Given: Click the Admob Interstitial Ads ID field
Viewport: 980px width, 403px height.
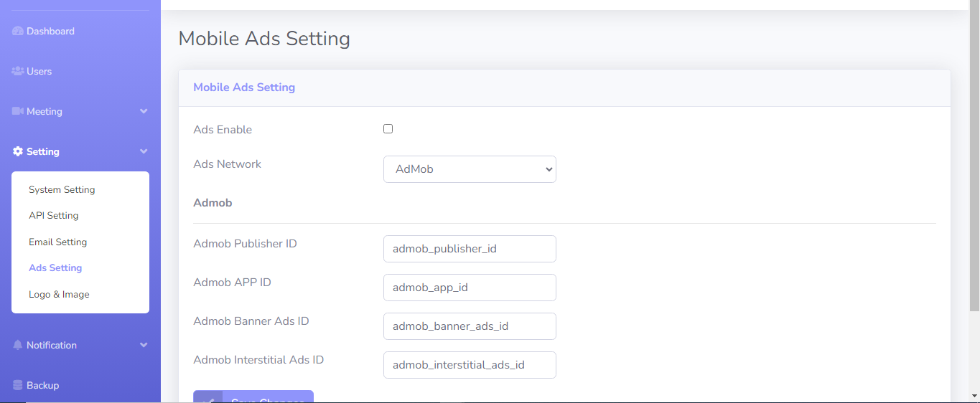Looking at the screenshot, I should tap(470, 365).
